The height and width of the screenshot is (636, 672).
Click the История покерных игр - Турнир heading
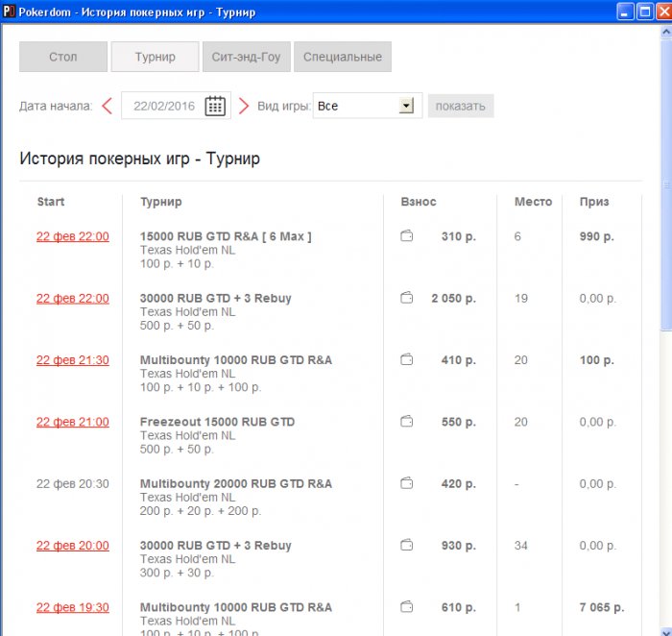tap(140, 159)
